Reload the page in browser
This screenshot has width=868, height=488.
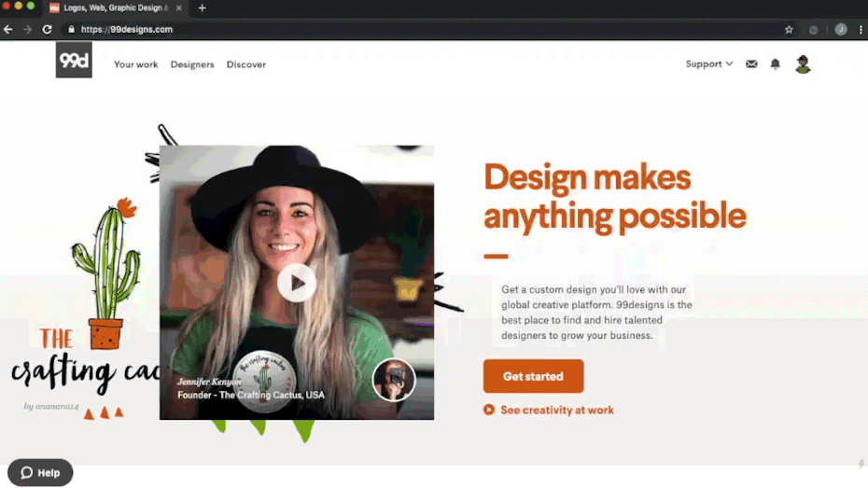point(47,29)
